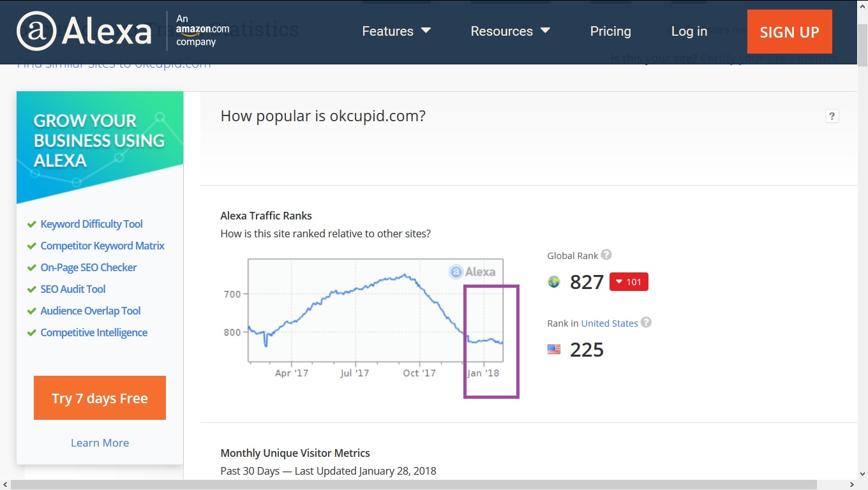Image resolution: width=868 pixels, height=490 pixels.
Task: Click the 'Alexa Traffic Ranks' subheading
Action: tap(266, 216)
